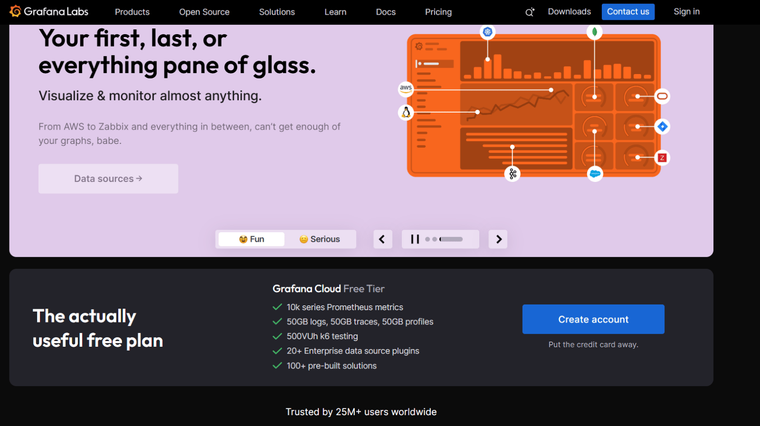
Task: Open the search icon in the navbar
Action: point(529,12)
